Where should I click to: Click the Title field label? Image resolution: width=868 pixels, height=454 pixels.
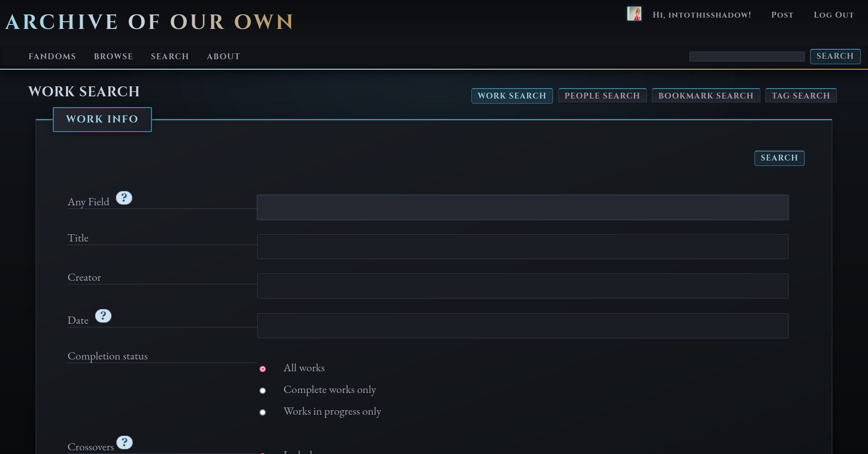tap(78, 238)
